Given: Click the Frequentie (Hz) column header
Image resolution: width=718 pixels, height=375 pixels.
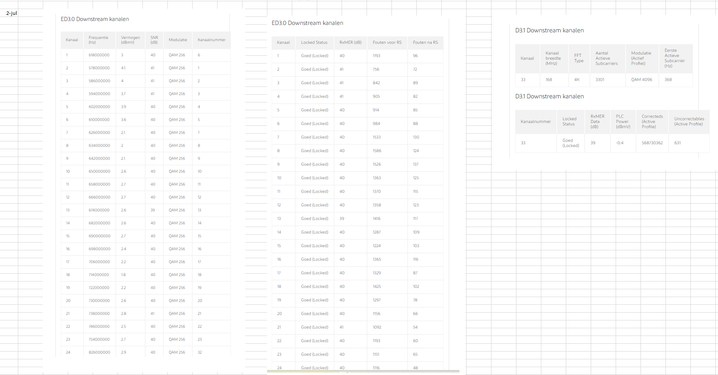Looking at the screenshot, I should pos(98,40).
